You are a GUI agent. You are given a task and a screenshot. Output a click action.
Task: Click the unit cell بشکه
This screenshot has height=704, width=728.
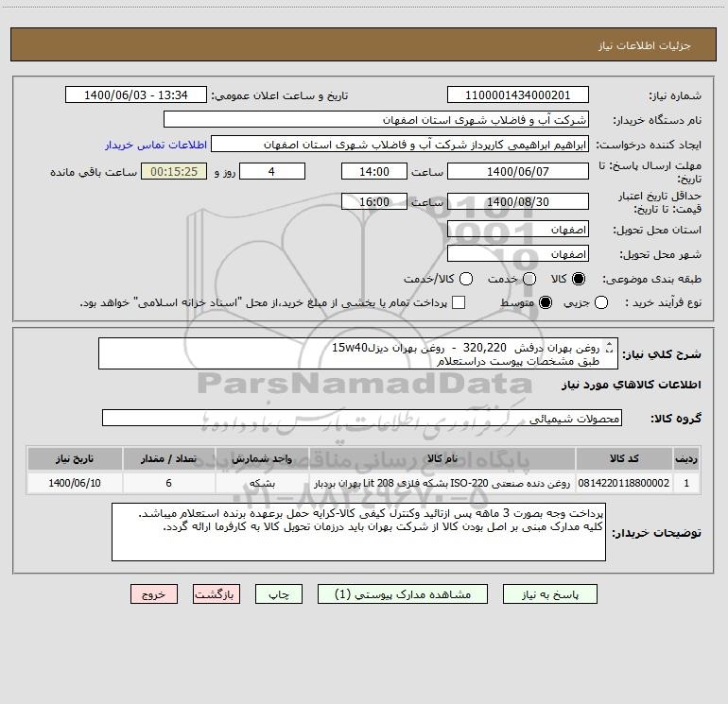[262, 483]
